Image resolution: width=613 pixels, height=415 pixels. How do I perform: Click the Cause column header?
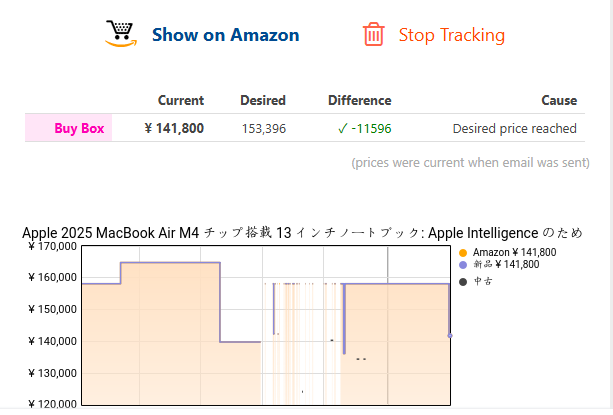point(559,100)
